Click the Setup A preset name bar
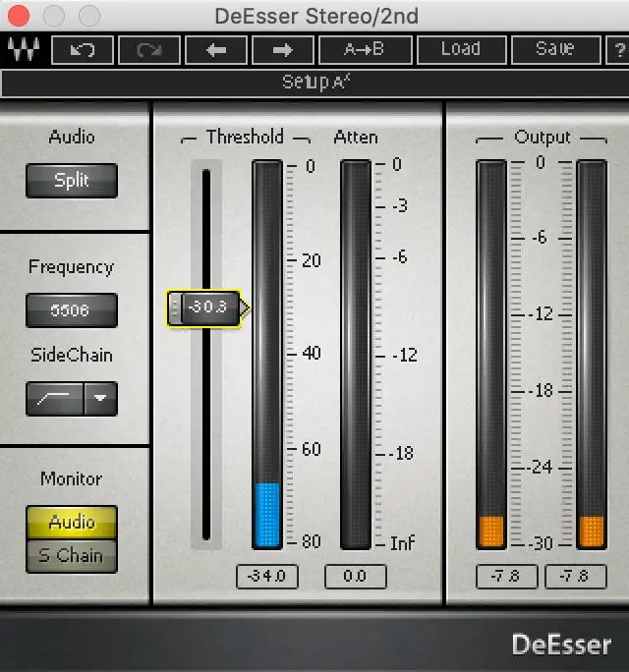629x672 pixels. pos(314,83)
